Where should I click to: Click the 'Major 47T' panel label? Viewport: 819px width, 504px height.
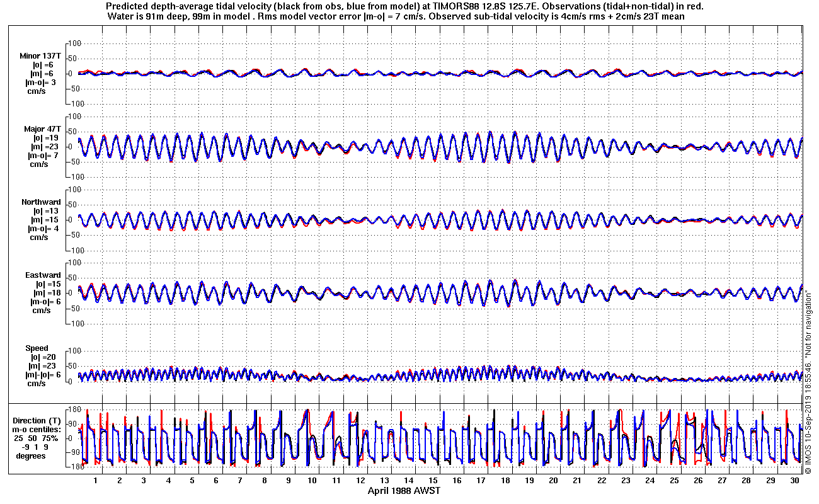(x=43, y=129)
